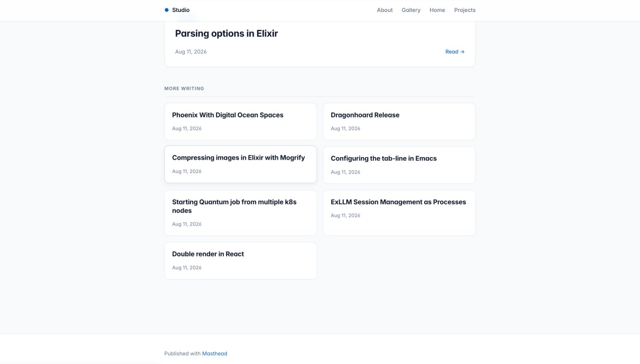Open the About navigation item

coord(385,10)
